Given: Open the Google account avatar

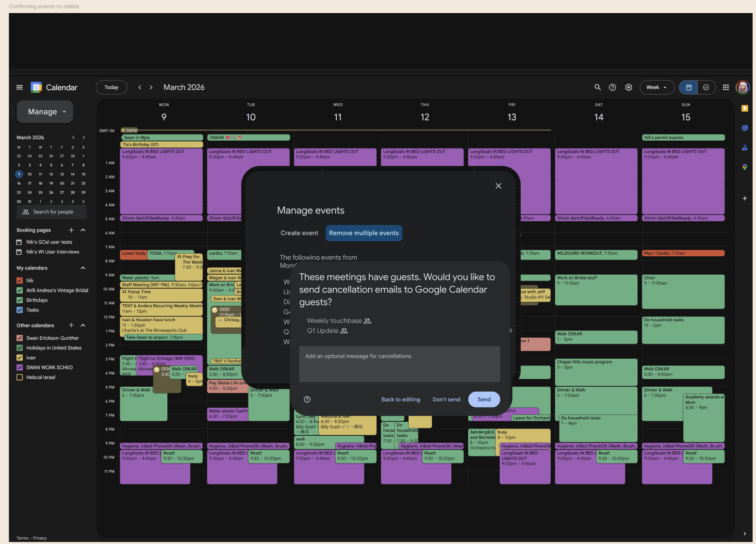Looking at the screenshot, I should [742, 87].
